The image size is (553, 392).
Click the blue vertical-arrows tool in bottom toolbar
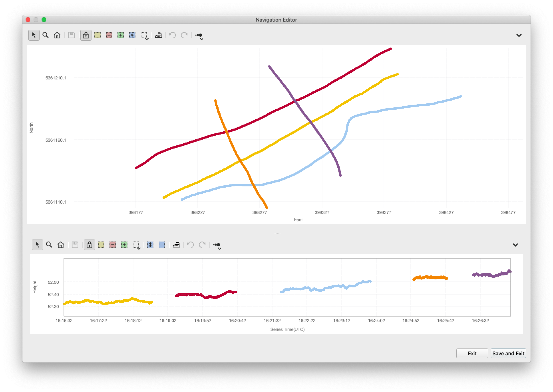tap(150, 245)
